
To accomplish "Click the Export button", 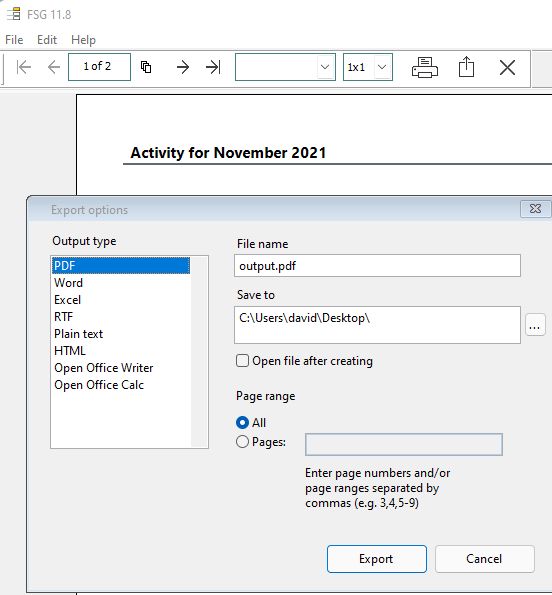I will pyautogui.click(x=377, y=559).
